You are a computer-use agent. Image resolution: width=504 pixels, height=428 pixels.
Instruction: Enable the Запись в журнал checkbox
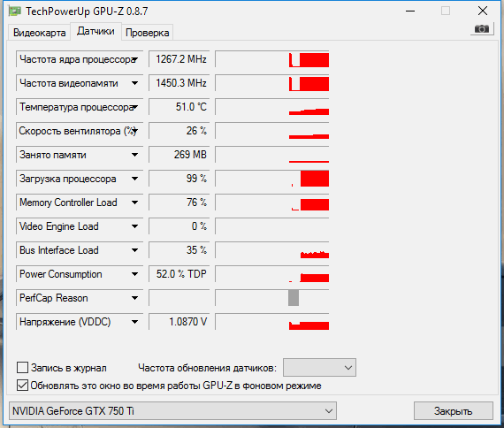tap(22, 367)
